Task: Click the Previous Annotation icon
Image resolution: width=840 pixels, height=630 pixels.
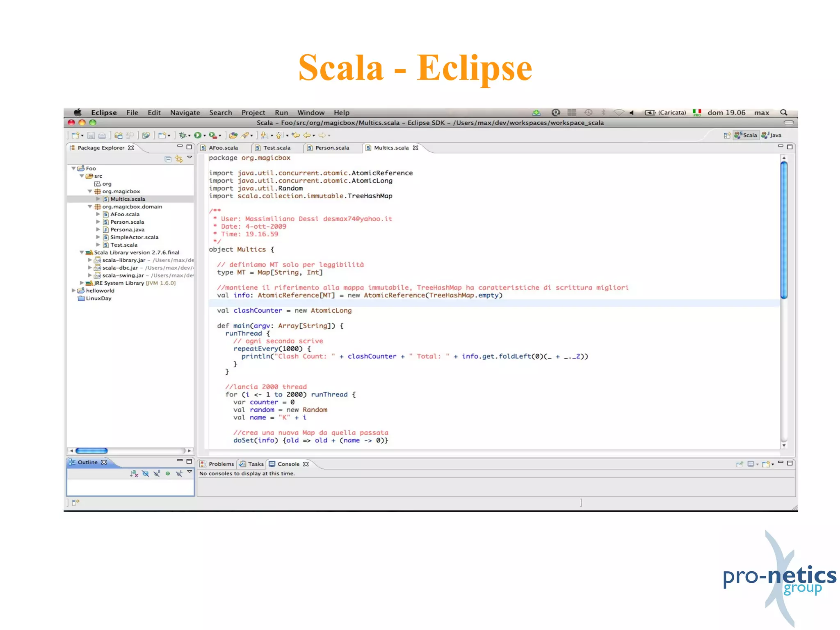Action: coord(279,135)
